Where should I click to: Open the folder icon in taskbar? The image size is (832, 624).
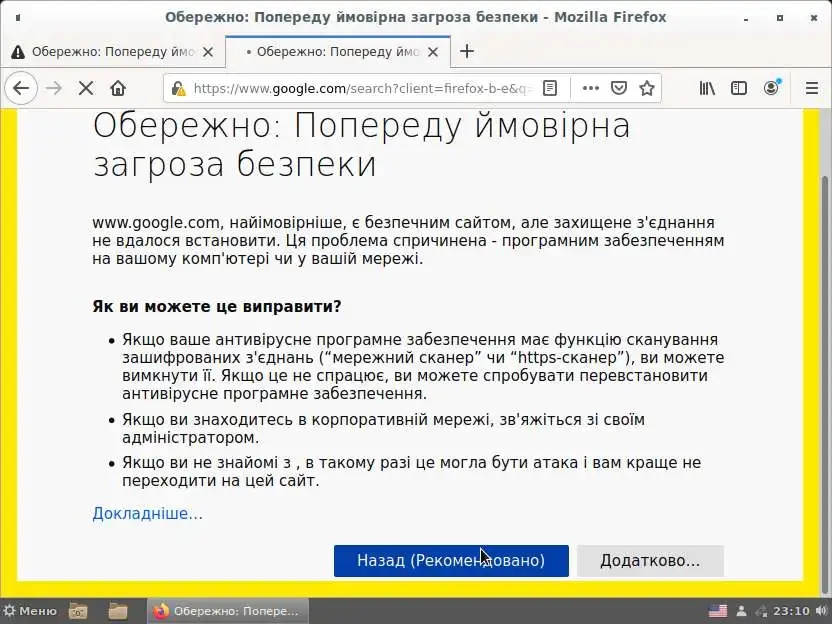coord(118,611)
